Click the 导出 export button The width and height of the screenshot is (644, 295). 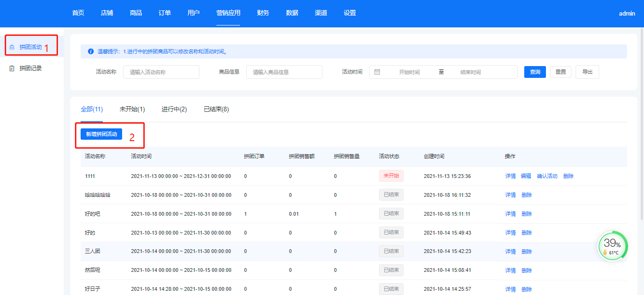587,72
